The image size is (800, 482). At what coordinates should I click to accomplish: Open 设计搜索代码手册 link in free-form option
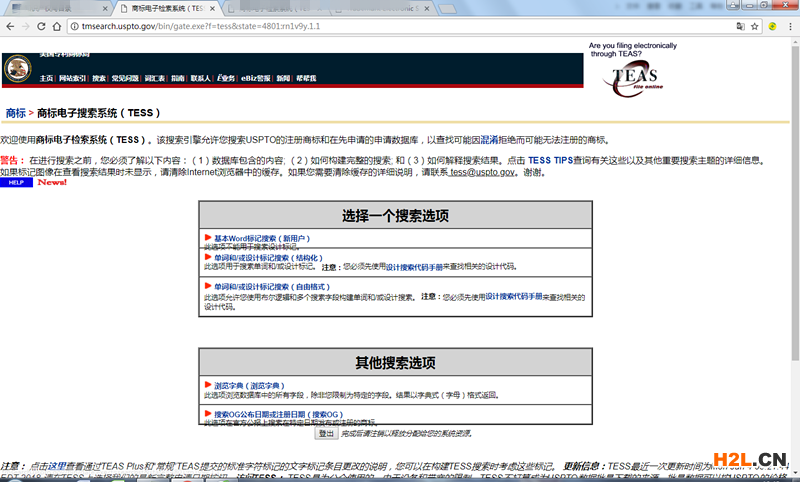tap(514, 296)
